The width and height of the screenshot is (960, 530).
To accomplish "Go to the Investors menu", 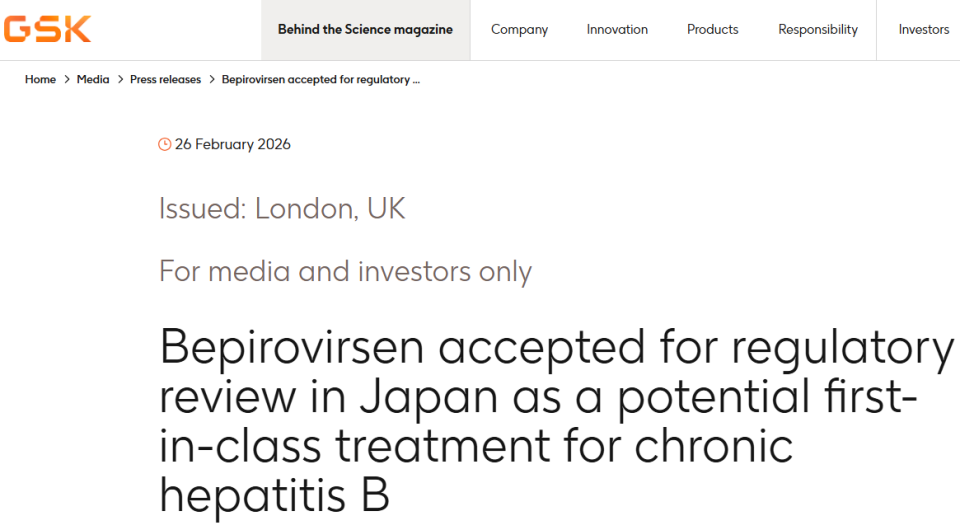I will click(x=923, y=30).
